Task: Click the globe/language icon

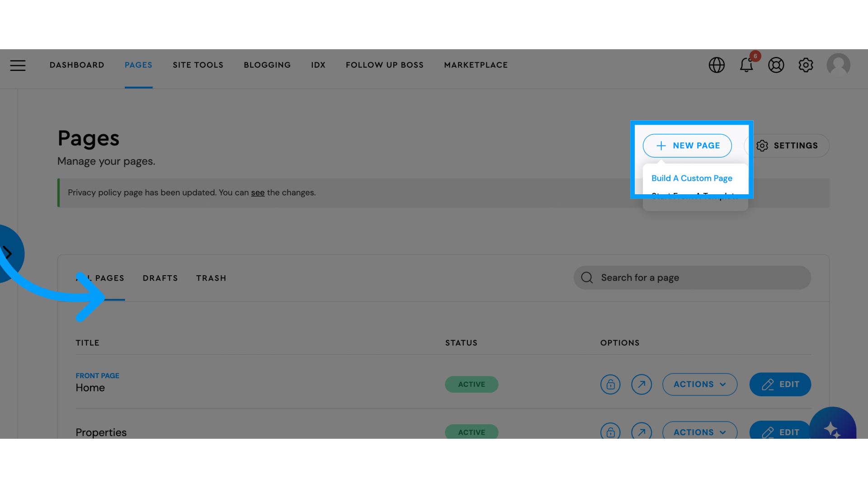Action: point(716,65)
